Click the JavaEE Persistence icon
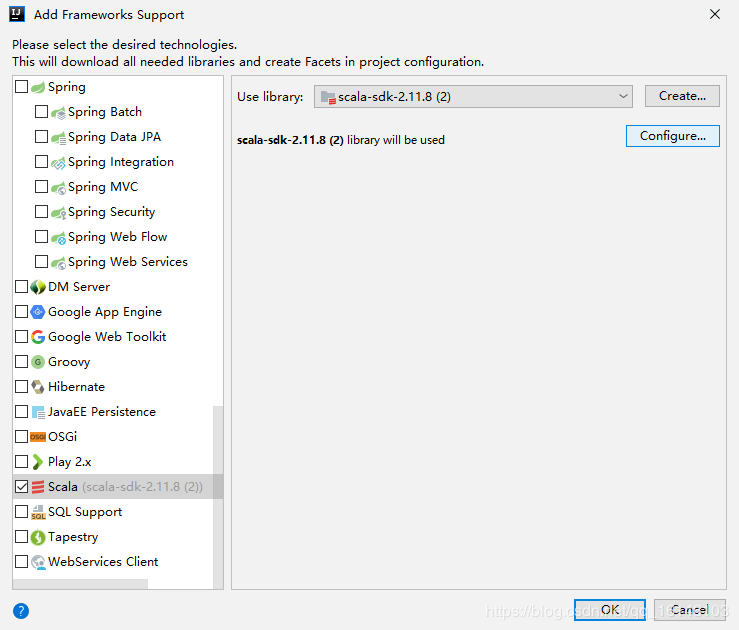The height and width of the screenshot is (630, 739). point(38,412)
